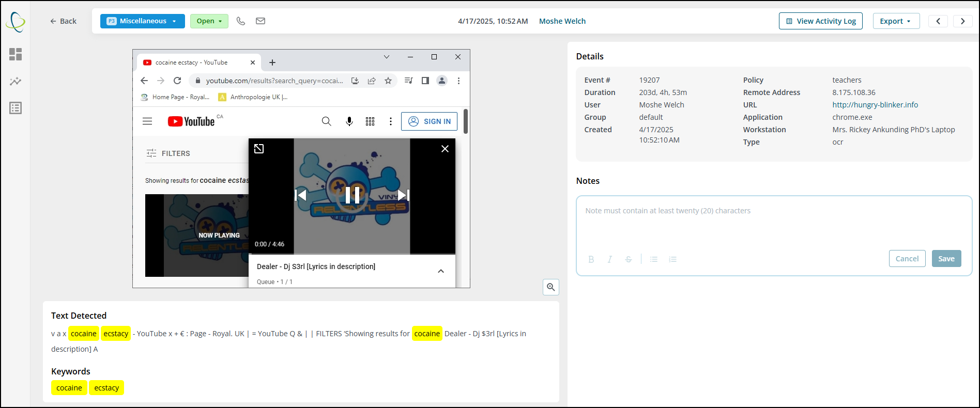Click the chrome.exe application value

[x=852, y=117]
